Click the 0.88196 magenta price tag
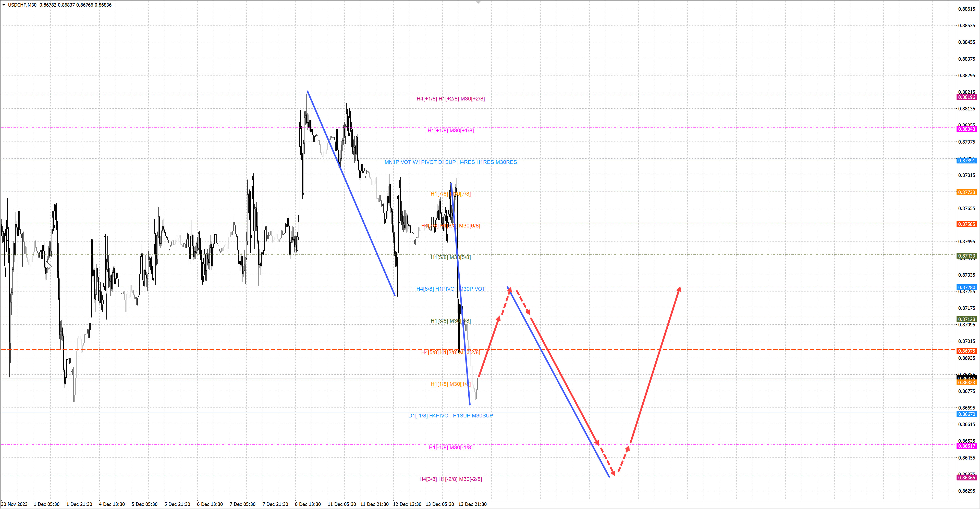The width and height of the screenshot is (980, 509). 966,97
